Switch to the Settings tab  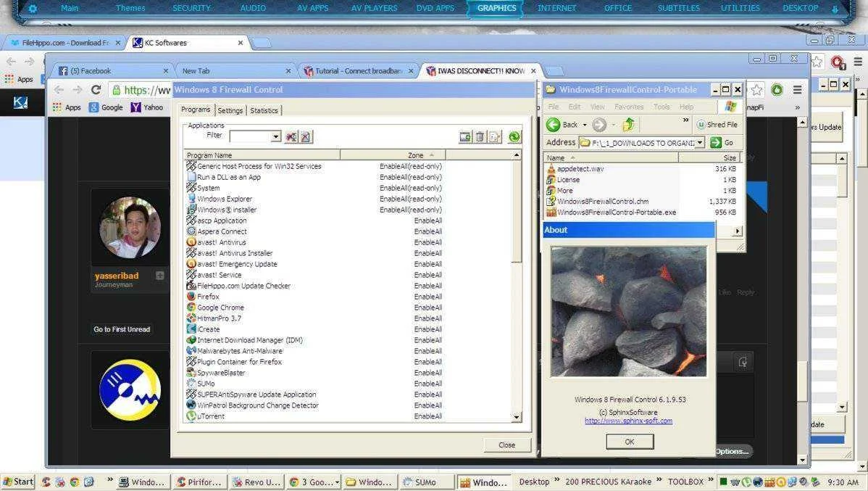(x=230, y=110)
